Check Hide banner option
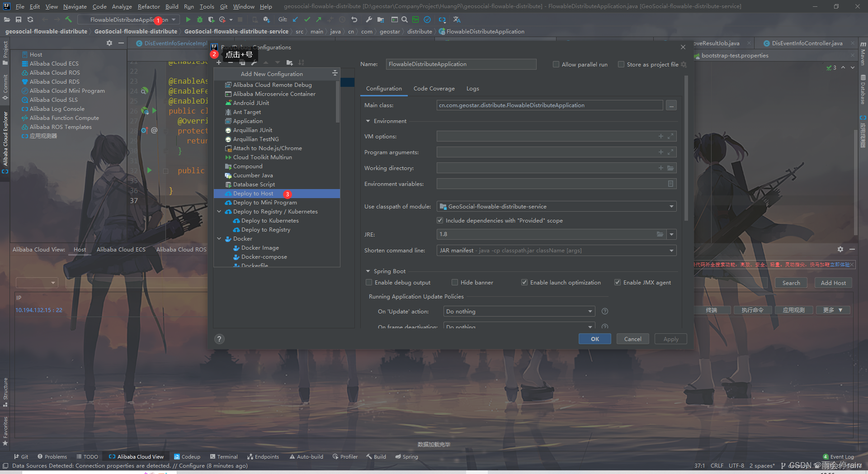868x474 pixels. [455, 282]
